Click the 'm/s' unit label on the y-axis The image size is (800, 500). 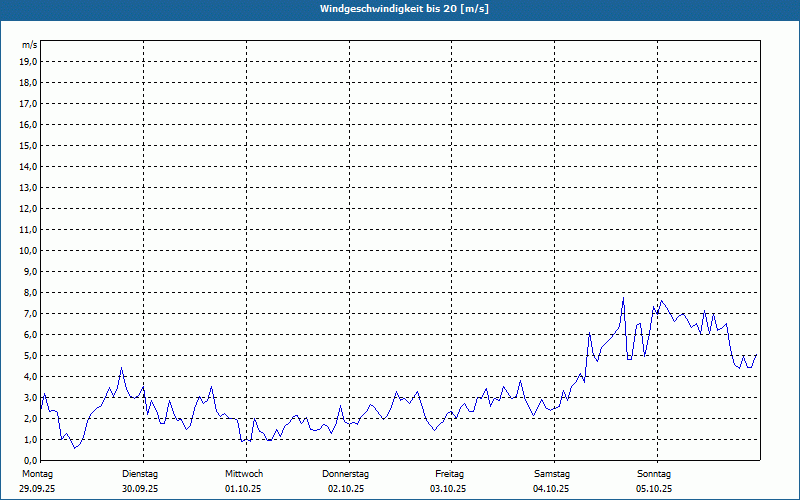(29, 45)
